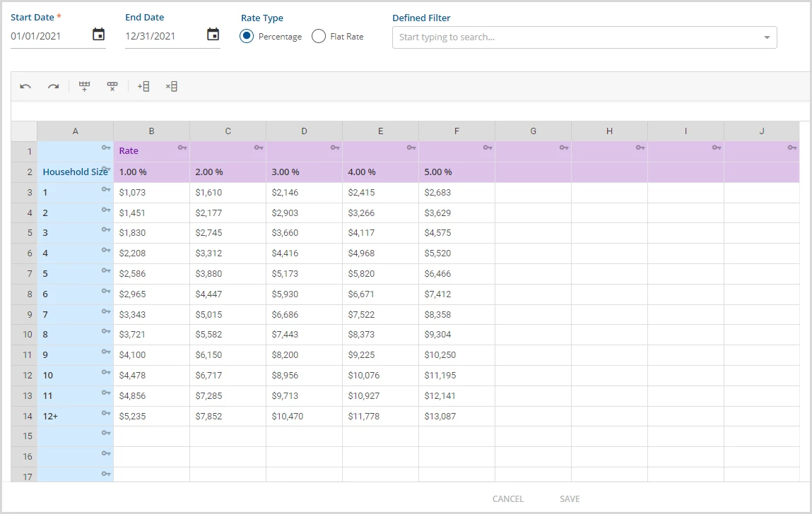Select column B header

tap(152, 131)
